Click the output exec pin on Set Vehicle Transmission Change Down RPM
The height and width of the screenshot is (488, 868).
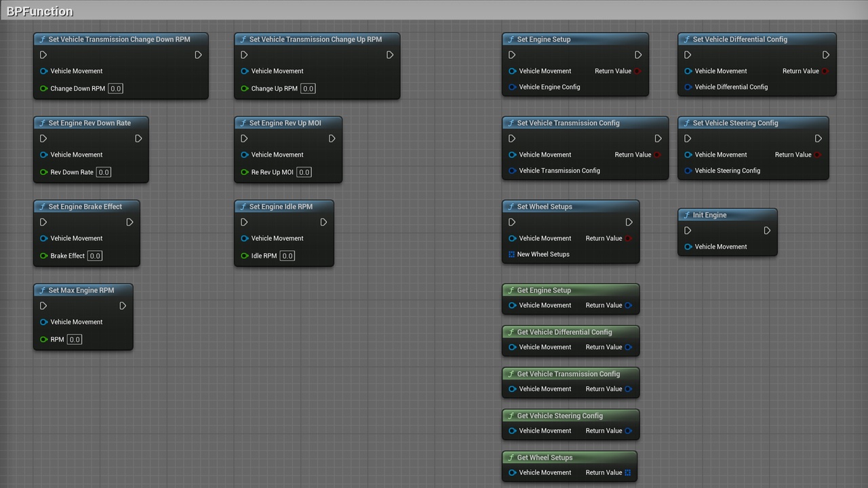198,55
